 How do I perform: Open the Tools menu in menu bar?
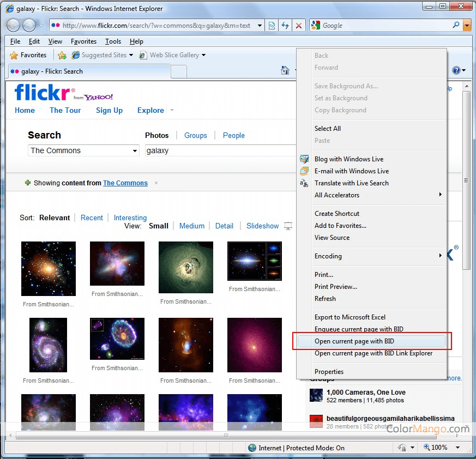coord(113,41)
